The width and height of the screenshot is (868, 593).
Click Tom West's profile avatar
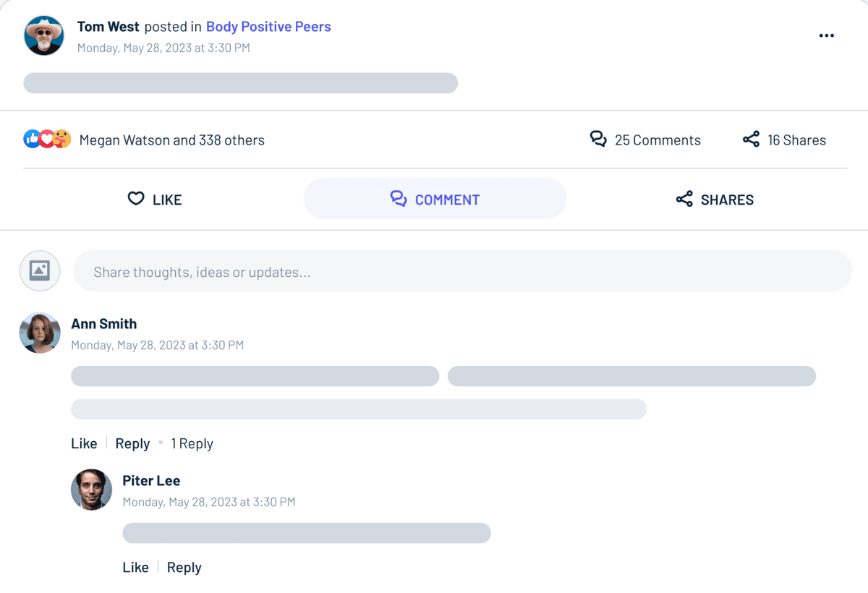[x=44, y=35]
